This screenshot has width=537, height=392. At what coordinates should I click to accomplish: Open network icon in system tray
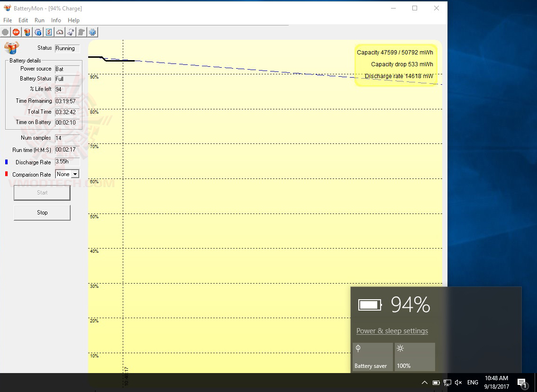447,383
